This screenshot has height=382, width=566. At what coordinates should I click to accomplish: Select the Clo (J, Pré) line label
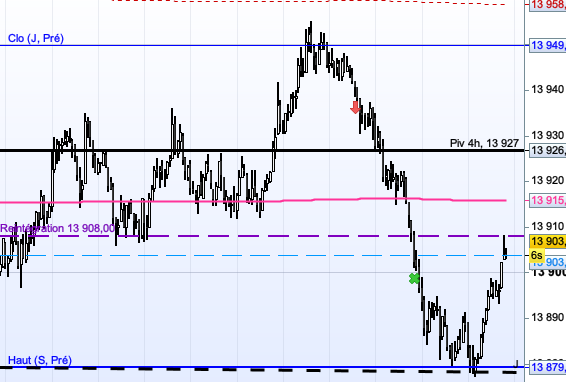tap(36, 38)
